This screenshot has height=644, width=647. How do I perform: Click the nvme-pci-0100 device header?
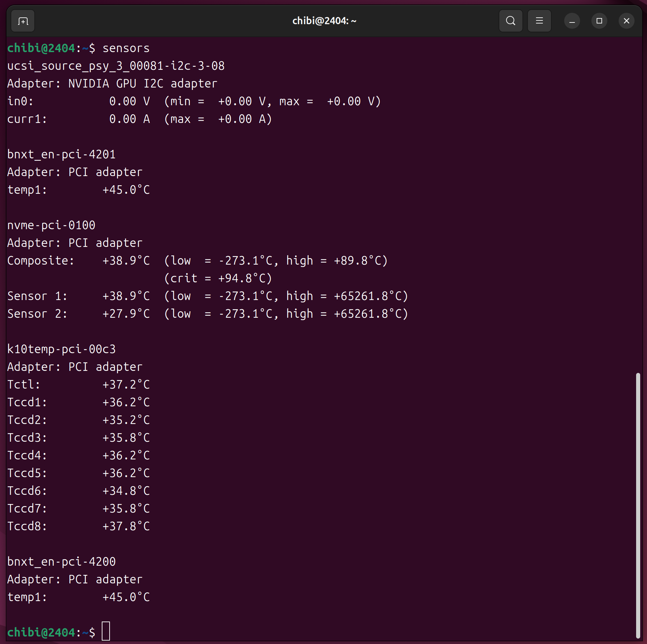click(x=51, y=225)
